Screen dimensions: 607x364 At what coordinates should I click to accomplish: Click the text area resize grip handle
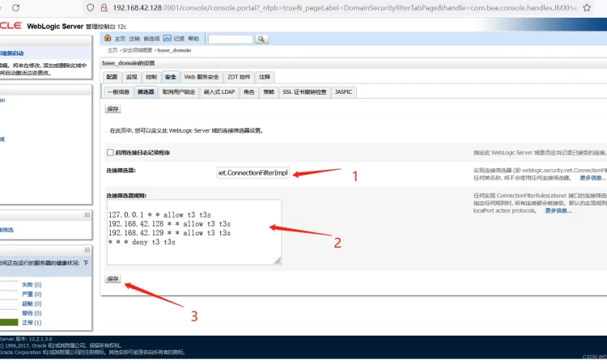coord(278,261)
